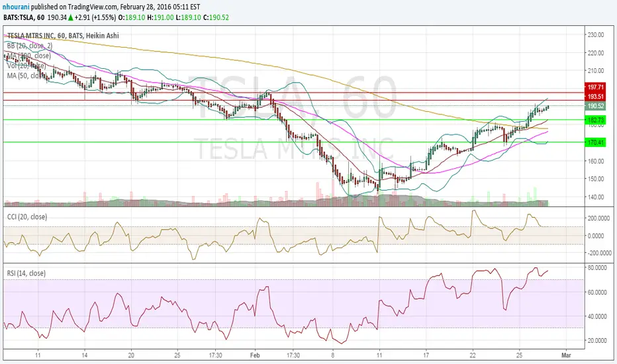This screenshot has height=364, width=617.
Task: Click the Mar date on time axis
Action: tap(566, 355)
